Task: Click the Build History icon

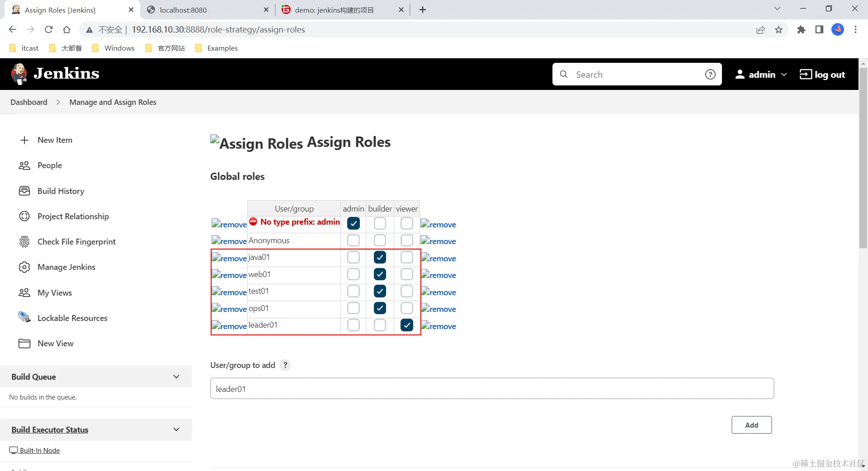Action: 24,191
